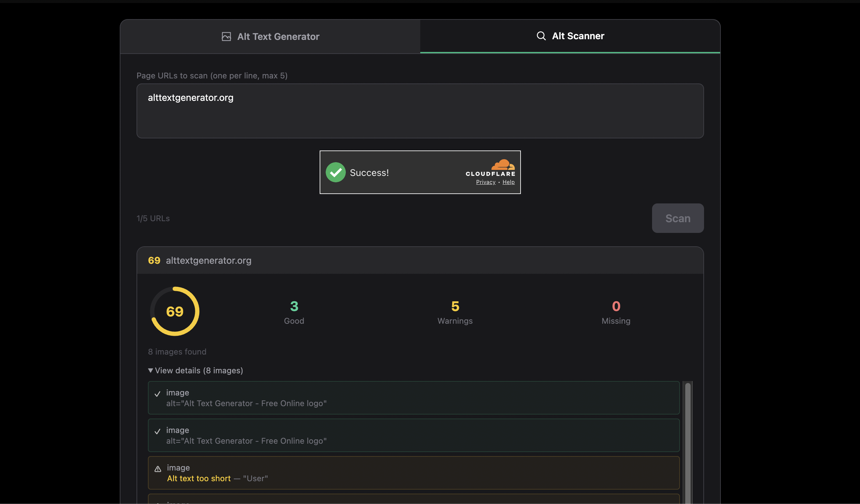Click the yellow score ring showing 69
The image size is (860, 504).
pos(174,311)
